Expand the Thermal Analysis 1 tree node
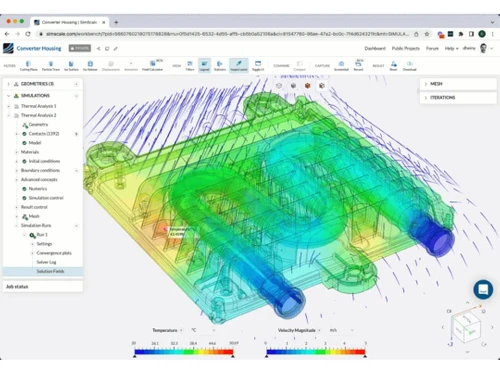Viewport: 500px width, 375px height. [9, 106]
